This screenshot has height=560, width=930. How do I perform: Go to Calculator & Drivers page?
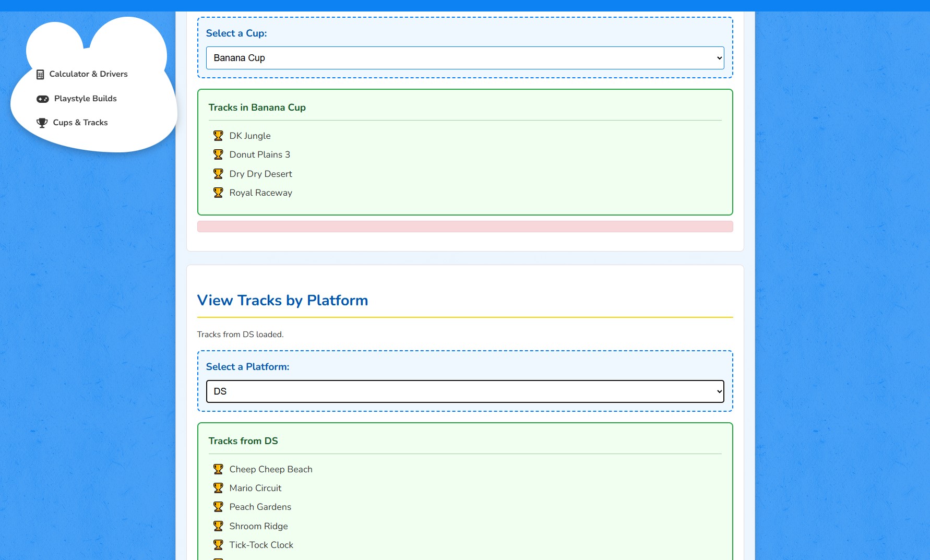pyautogui.click(x=88, y=74)
